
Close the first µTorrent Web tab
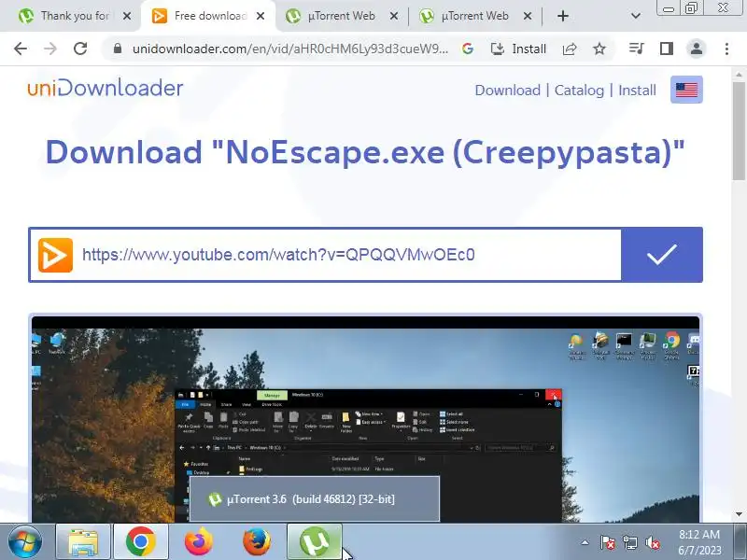393,16
